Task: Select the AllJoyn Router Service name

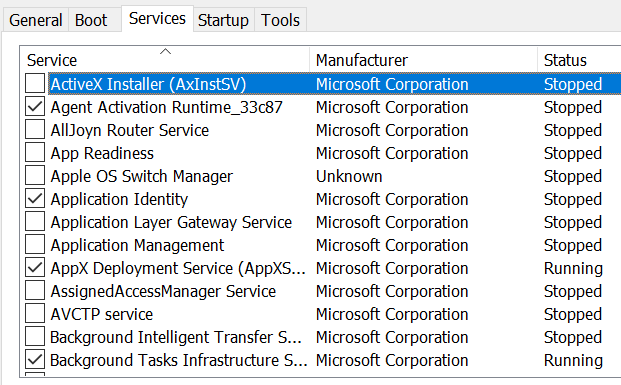Action: point(130,130)
